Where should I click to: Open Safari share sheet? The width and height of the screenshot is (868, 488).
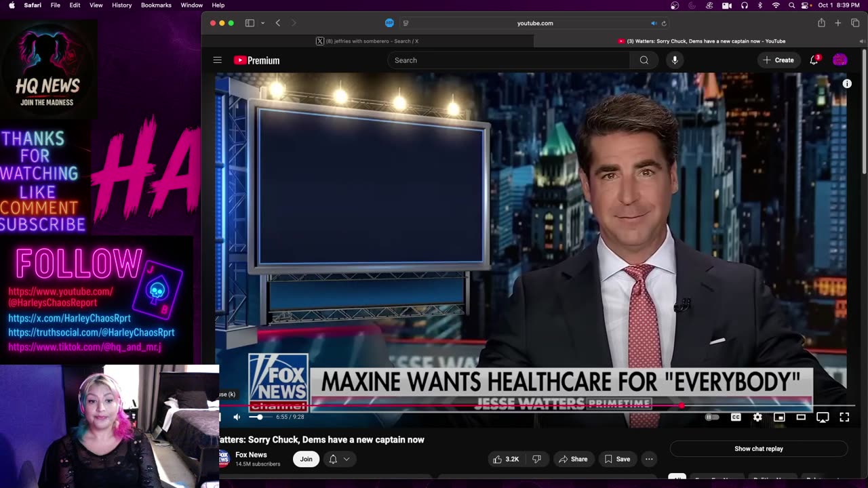pyautogui.click(x=821, y=23)
